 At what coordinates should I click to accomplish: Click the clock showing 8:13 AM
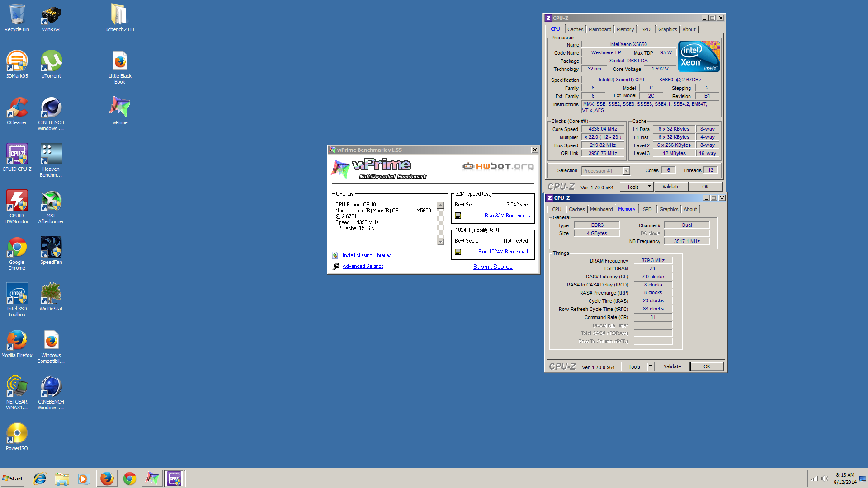point(844,475)
